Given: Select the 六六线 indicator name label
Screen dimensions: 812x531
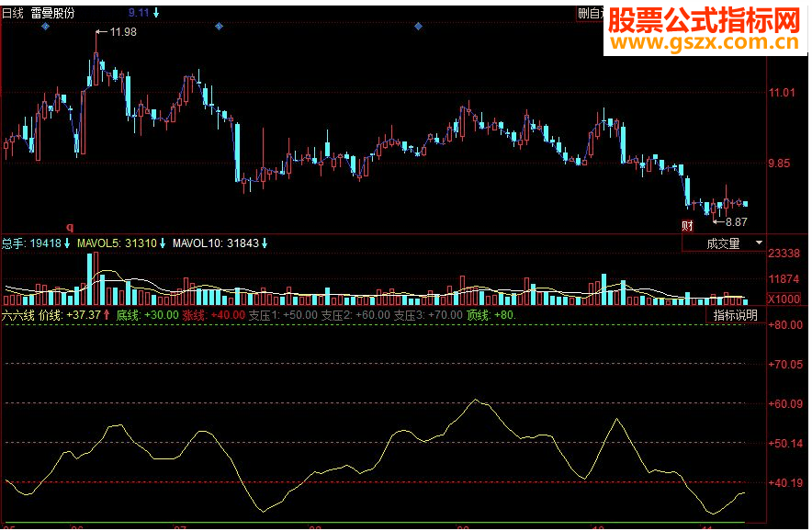Looking at the screenshot, I should 18,315.
